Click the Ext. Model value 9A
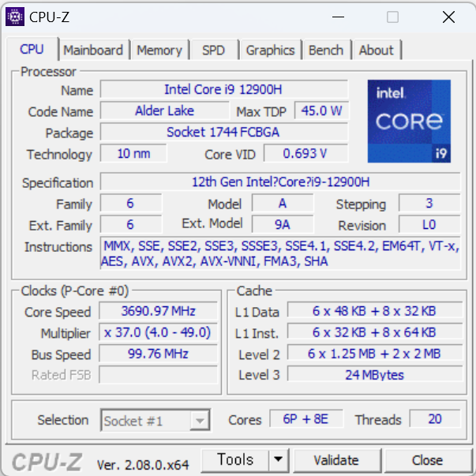Image resolution: width=476 pixels, height=476 pixels. click(x=283, y=225)
